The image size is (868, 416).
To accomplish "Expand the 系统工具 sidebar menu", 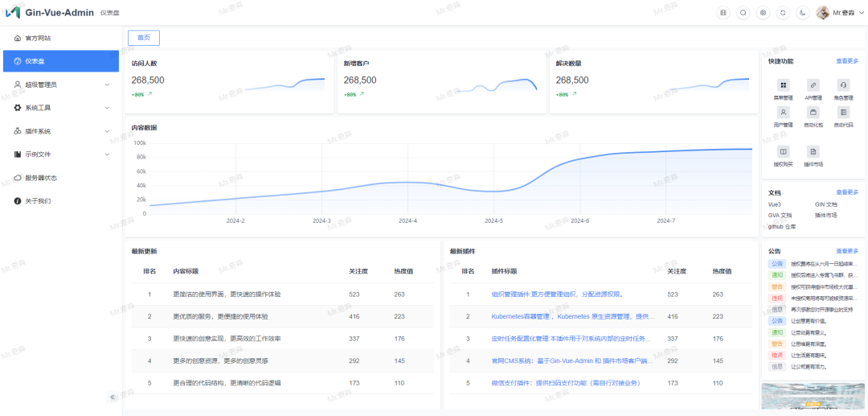I will point(60,108).
